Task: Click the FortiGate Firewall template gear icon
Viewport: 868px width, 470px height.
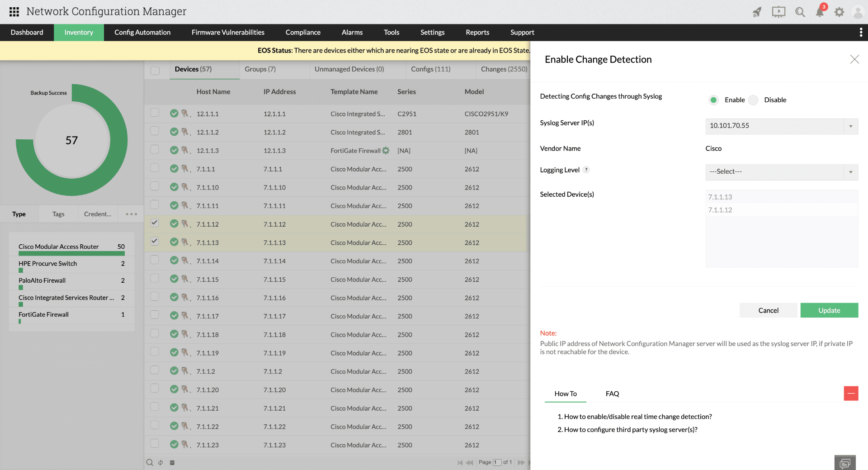Action: [x=386, y=151]
